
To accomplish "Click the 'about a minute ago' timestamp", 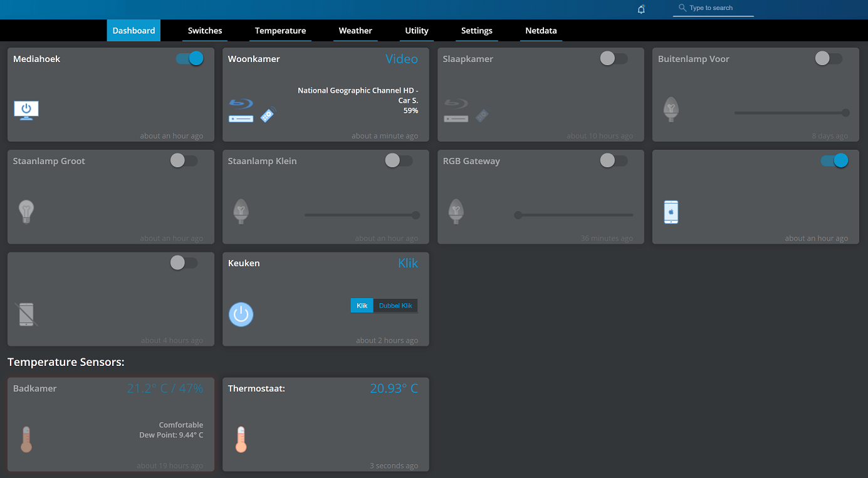I will click(x=385, y=136).
